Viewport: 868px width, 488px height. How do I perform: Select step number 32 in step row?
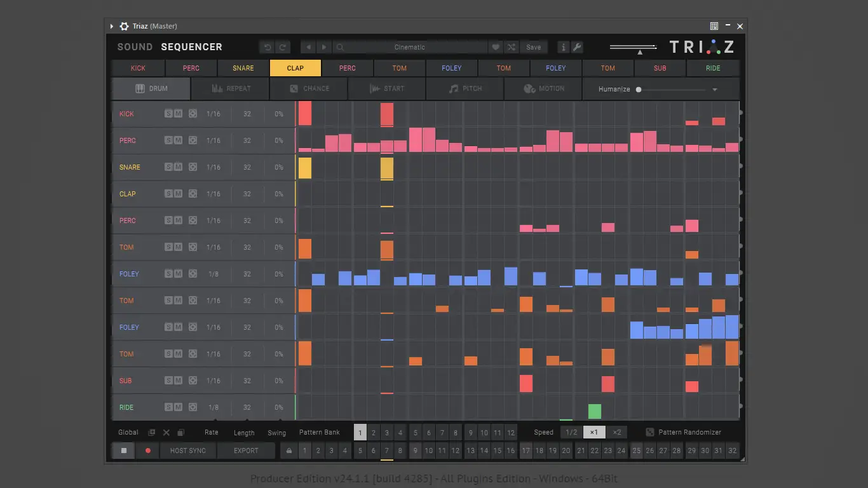[x=732, y=451]
